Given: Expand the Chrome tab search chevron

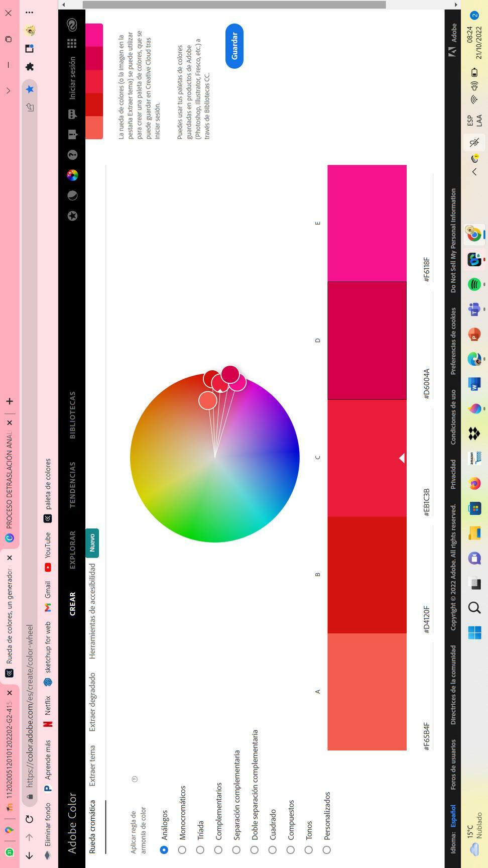Looking at the screenshot, I should [8, 90].
